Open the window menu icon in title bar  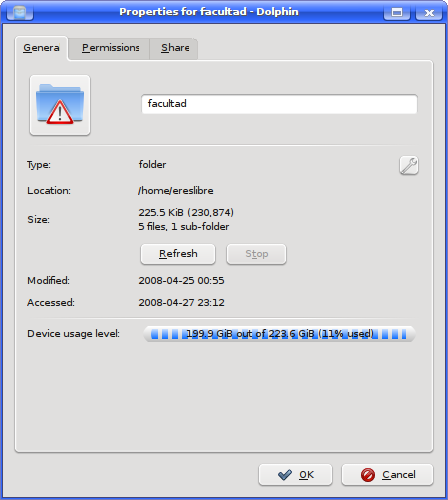pos(20,12)
